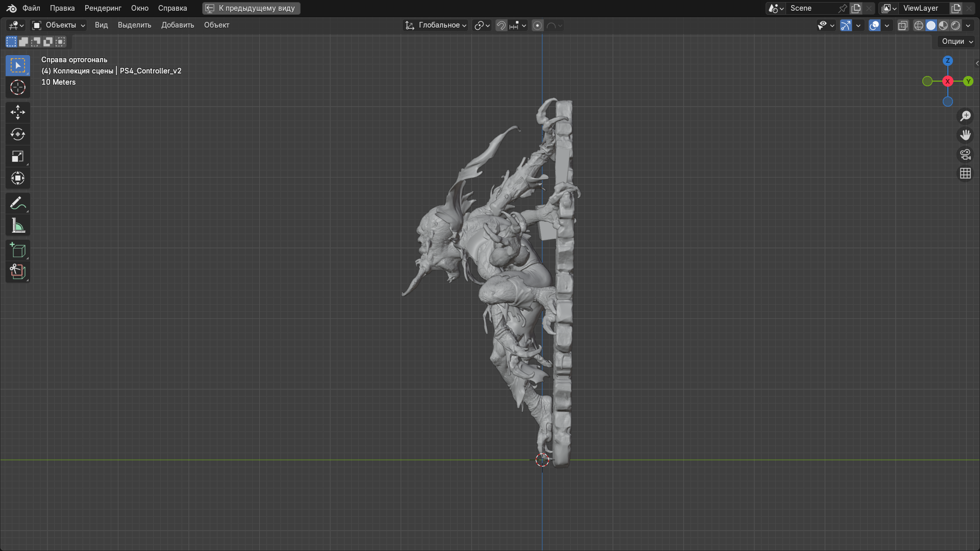Click the Y axis on navigation gizmo
This screenshot has height=551, width=980.
click(x=968, y=81)
